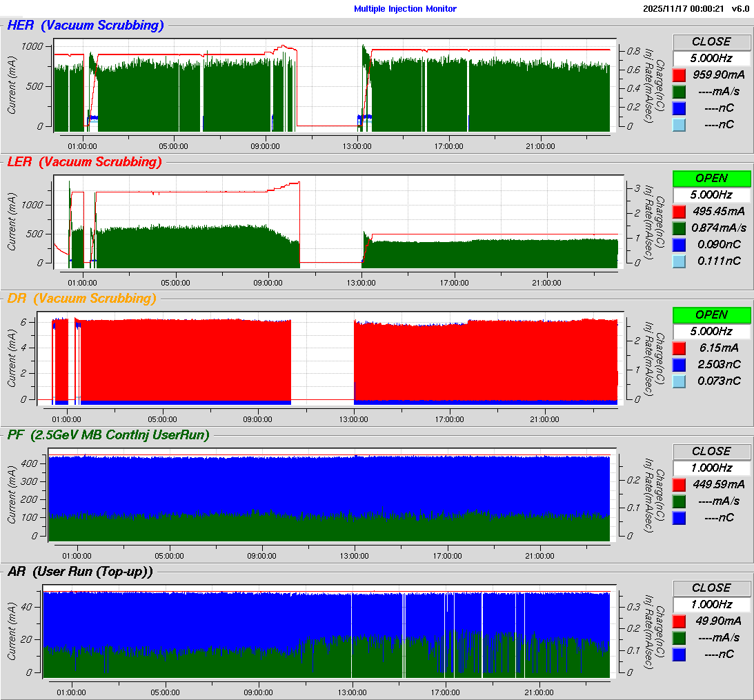
Task: Click the LER (Vacuum Scrubbing) panel heading
Action: tap(84, 163)
